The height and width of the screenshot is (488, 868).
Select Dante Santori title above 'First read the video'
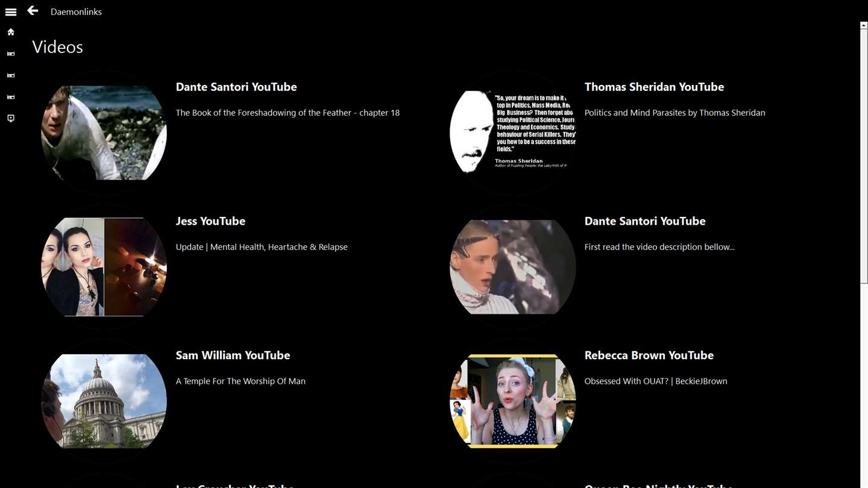click(645, 221)
